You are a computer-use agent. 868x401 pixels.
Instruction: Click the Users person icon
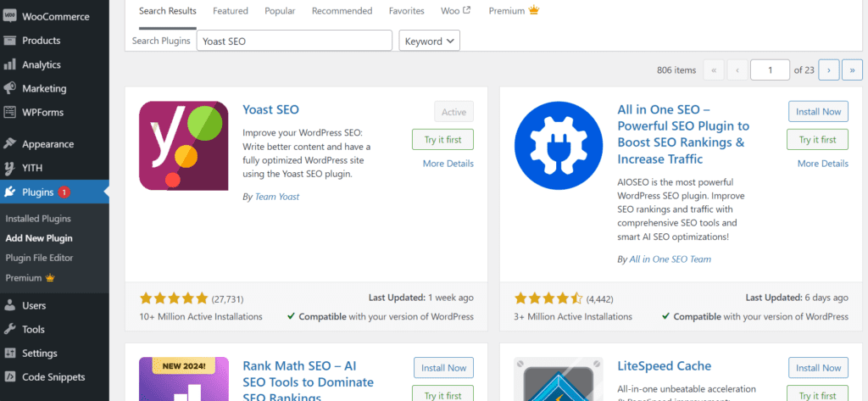pos(9,305)
